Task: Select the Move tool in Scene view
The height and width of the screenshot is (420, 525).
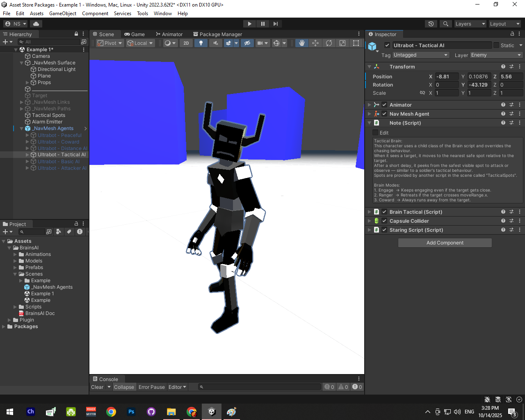Action: 315,43
